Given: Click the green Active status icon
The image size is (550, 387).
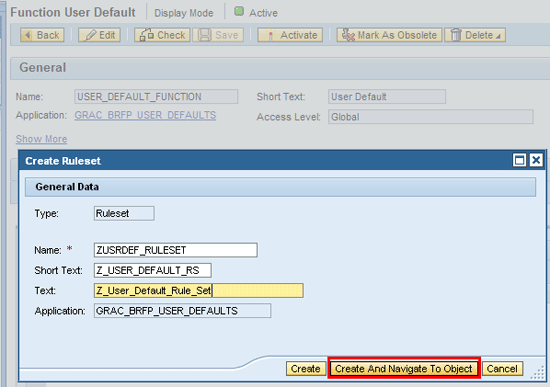Looking at the screenshot, I should (x=239, y=11).
